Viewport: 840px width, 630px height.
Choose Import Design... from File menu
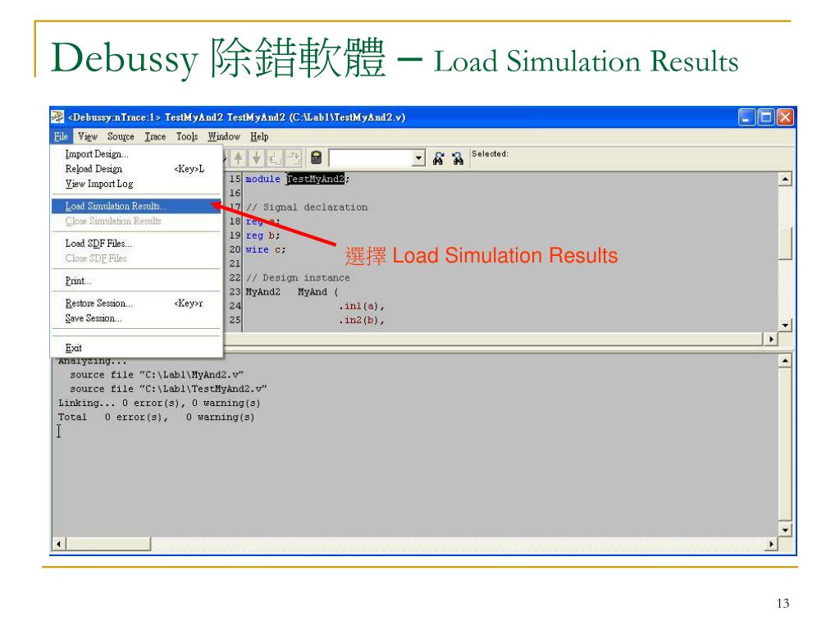(136, 154)
